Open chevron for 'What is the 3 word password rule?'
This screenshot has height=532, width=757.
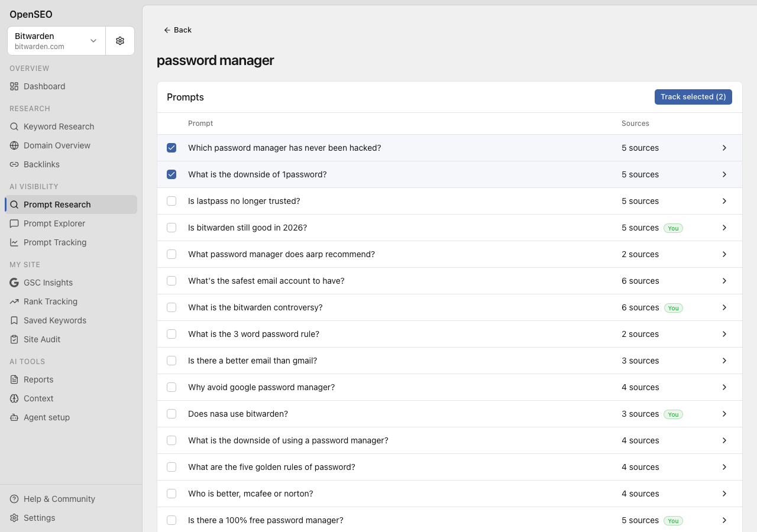tap(724, 334)
